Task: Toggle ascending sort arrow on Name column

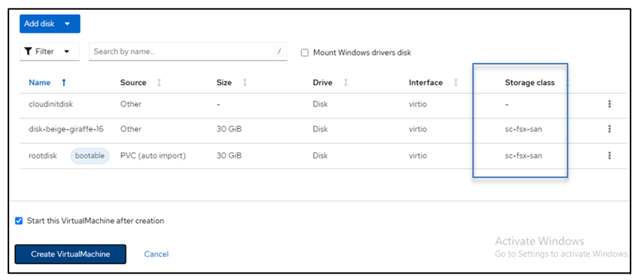Action: pos(64,82)
